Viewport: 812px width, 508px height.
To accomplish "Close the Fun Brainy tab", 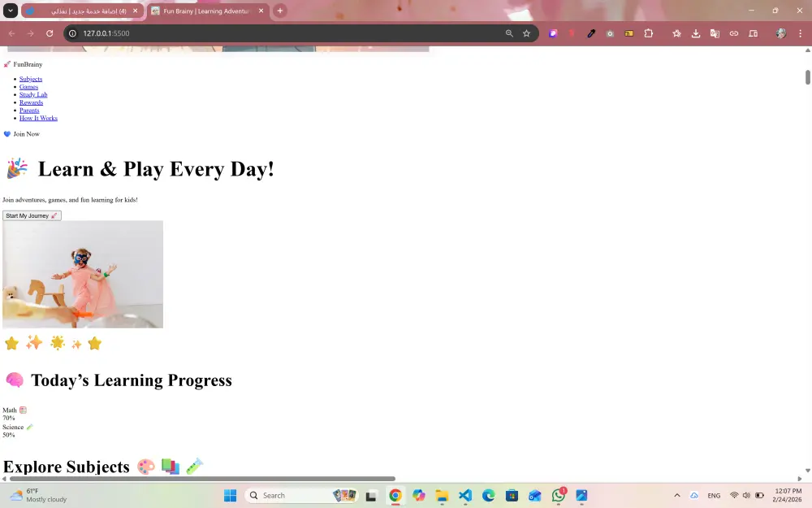I will (261, 11).
